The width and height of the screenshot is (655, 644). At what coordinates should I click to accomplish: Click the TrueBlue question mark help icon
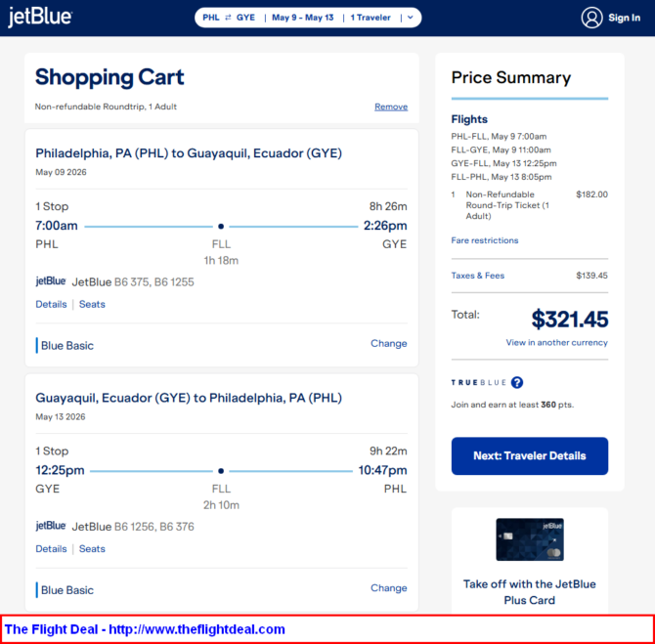(517, 383)
